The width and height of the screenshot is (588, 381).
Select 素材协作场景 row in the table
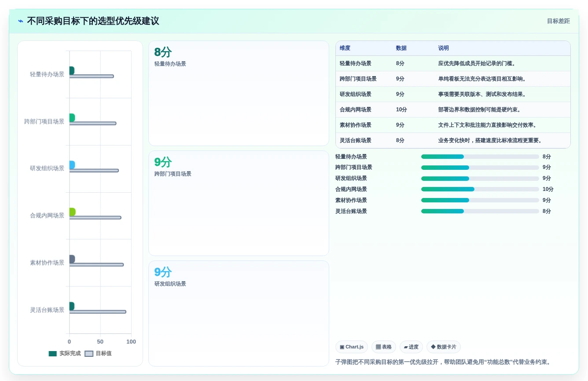pos(453,125)
